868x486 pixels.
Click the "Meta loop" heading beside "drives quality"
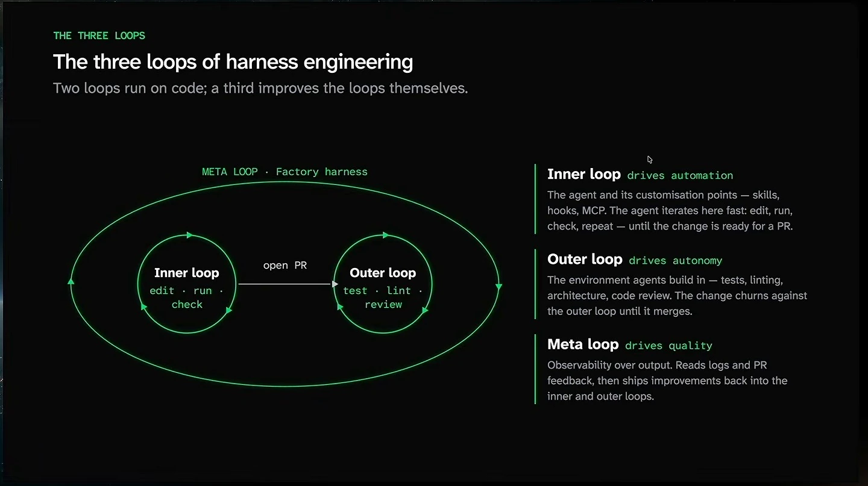[x=583, y=344]
